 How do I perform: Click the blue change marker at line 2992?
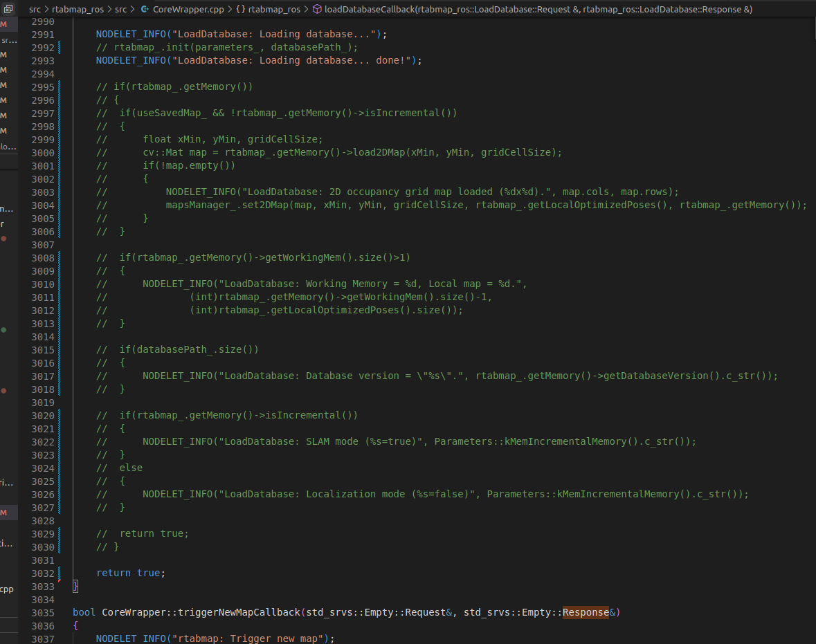[60, 48]
